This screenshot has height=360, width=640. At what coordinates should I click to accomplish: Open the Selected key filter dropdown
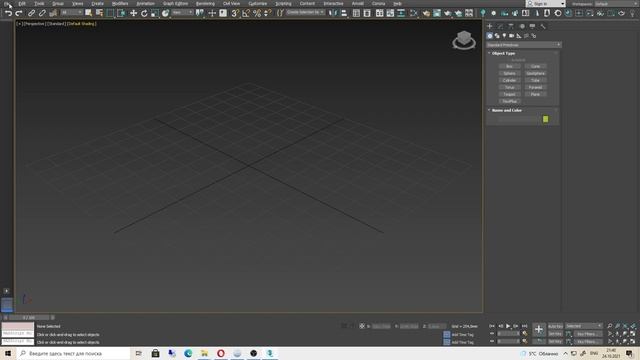coord(584,326)
